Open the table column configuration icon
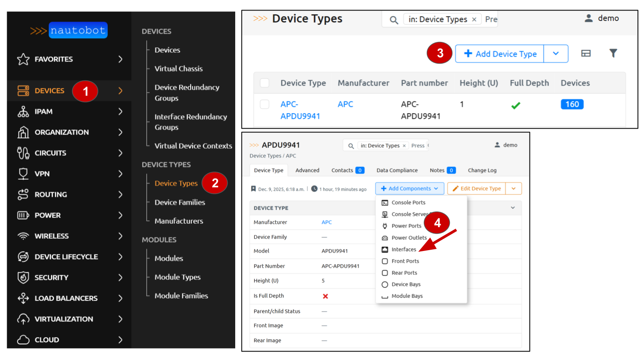This screenshot has width=644, height=362. [586, 53]
